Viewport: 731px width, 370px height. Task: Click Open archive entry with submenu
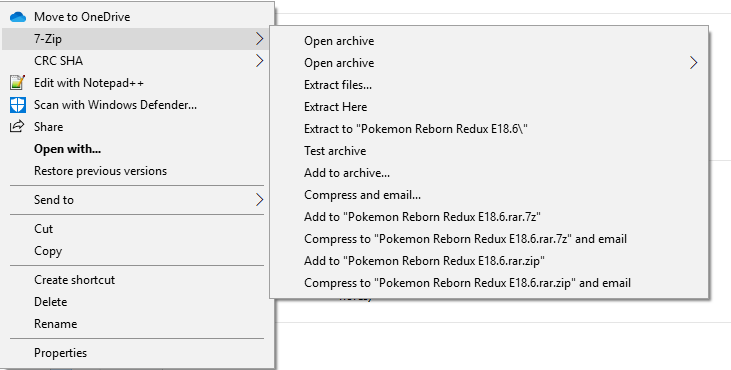489,63
